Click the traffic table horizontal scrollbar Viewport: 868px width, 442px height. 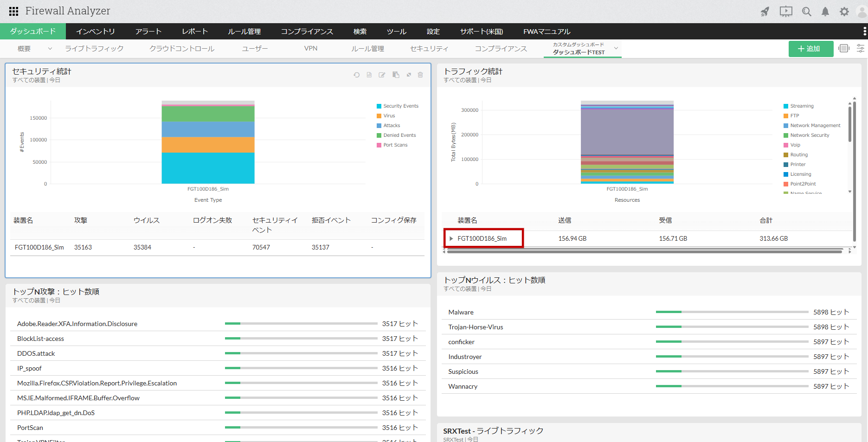point(644,251)
